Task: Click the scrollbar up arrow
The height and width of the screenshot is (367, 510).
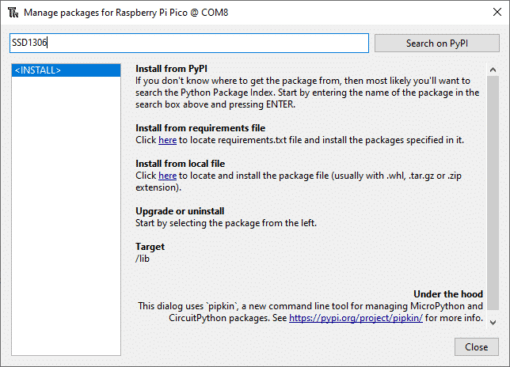Action: click(493, 70)
